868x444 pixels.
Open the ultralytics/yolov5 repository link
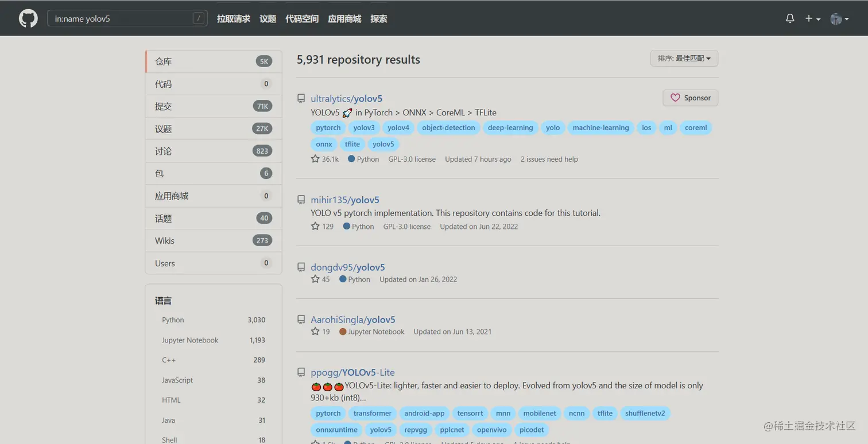(346, 99)
